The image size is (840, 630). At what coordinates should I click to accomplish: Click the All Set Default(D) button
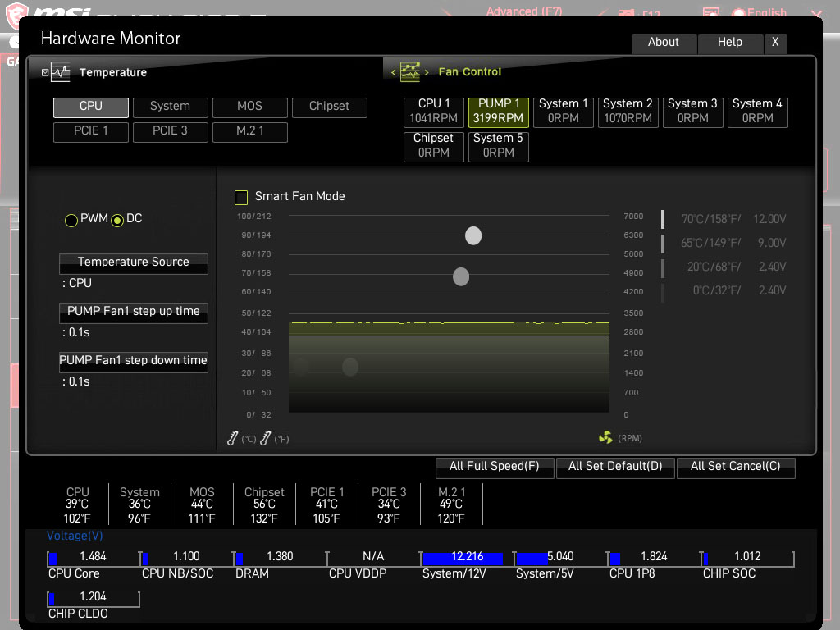tap(615, 467)
